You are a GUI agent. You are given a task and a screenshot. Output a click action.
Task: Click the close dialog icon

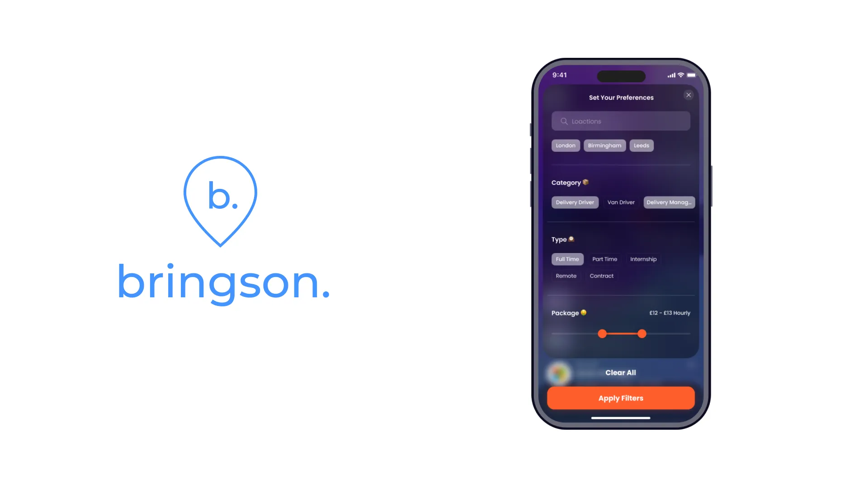pos(688,95)
